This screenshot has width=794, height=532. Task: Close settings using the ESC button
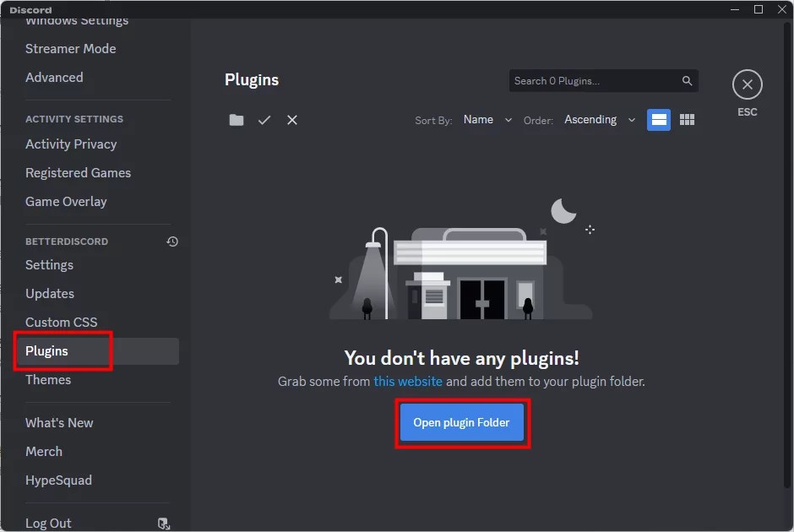[747, 84]
